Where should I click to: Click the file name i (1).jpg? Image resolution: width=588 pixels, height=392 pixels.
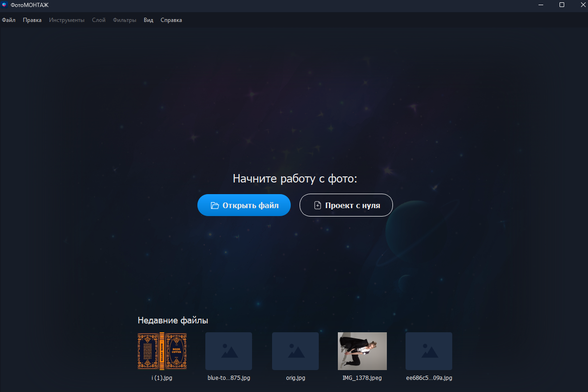pyautogui.click(x=162, y=378)
